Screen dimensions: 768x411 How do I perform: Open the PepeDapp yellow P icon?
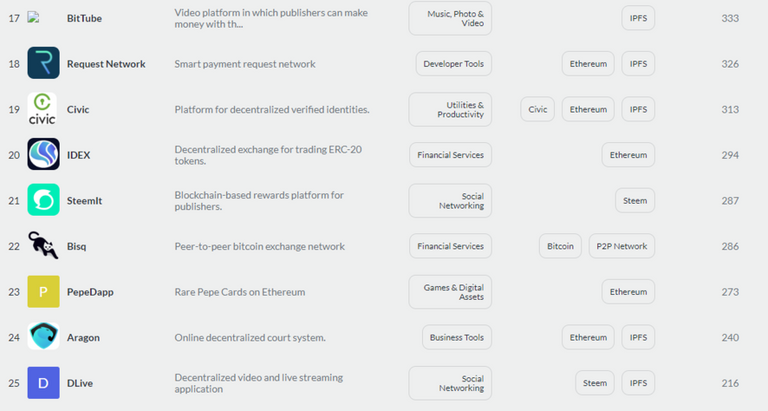click(43, 292)
